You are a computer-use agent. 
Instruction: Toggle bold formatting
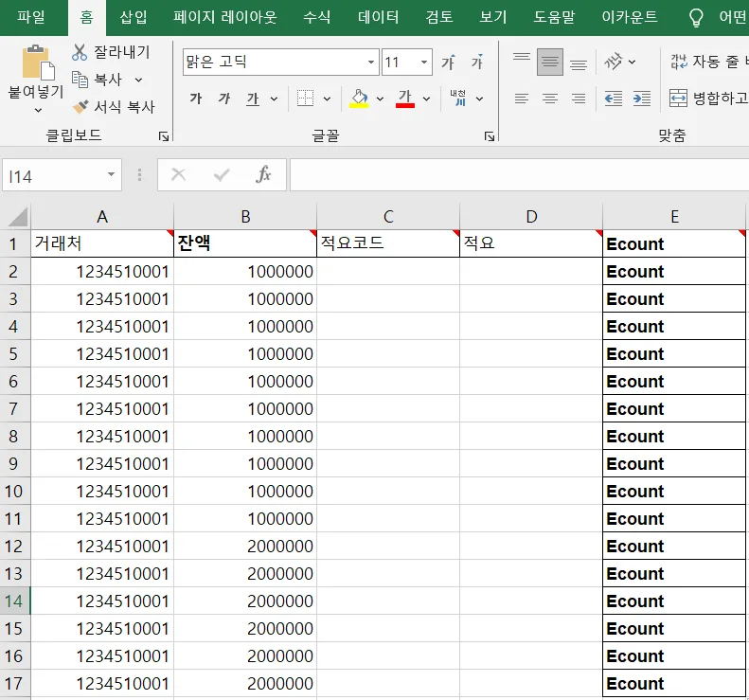coord(196,99)
